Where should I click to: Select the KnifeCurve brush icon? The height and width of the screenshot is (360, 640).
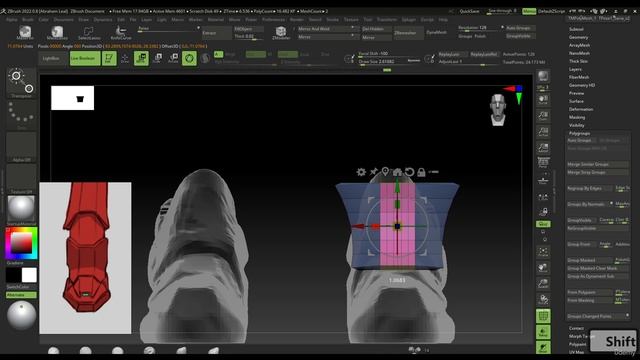pos(120,32)
